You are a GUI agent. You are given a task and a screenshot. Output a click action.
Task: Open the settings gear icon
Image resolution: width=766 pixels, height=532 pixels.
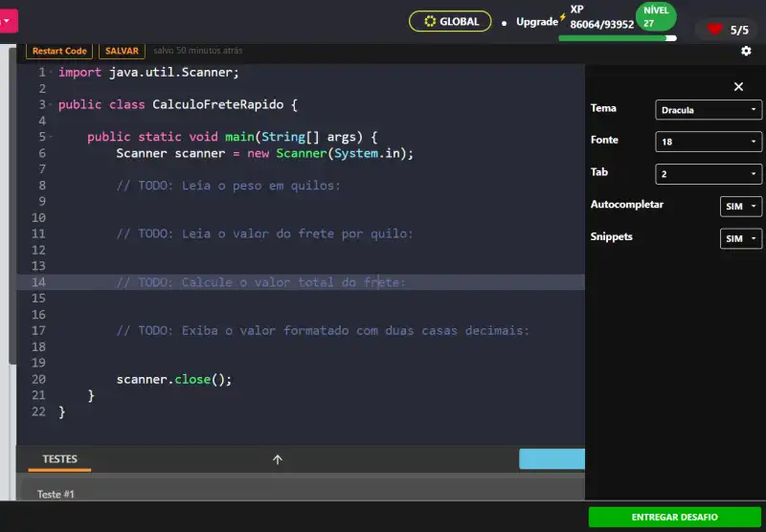[746, 51]
